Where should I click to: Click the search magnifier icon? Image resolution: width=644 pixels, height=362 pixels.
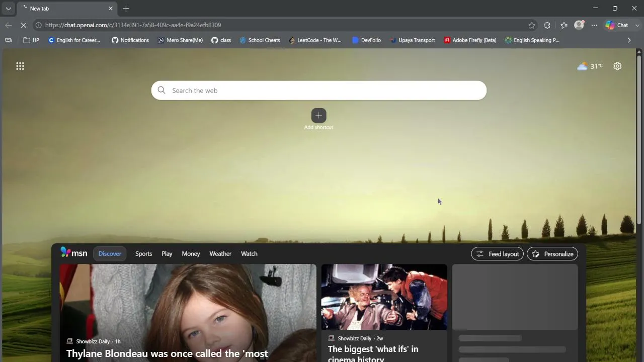(x=162, y=90)
